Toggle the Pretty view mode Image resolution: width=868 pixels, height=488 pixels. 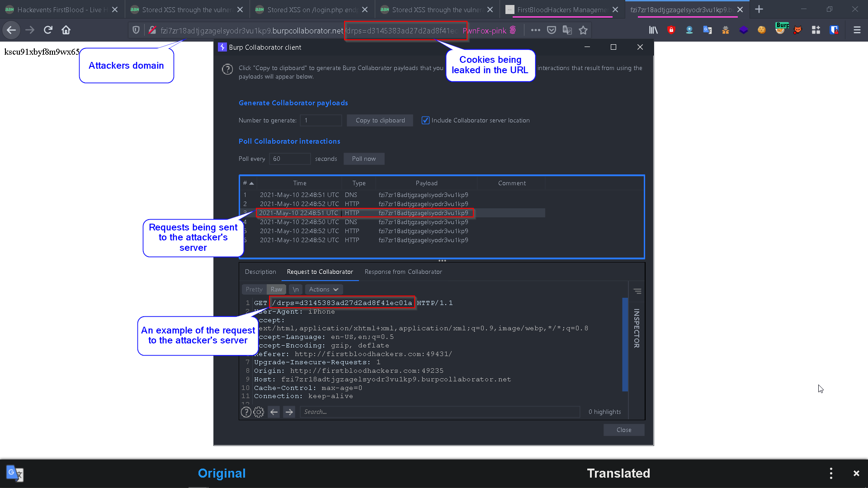coord(254,290)
